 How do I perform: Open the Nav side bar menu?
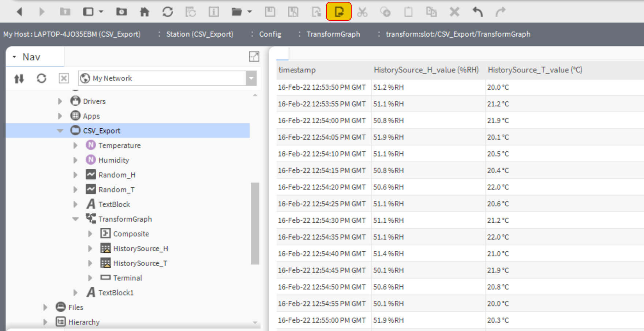coord(14,57)
